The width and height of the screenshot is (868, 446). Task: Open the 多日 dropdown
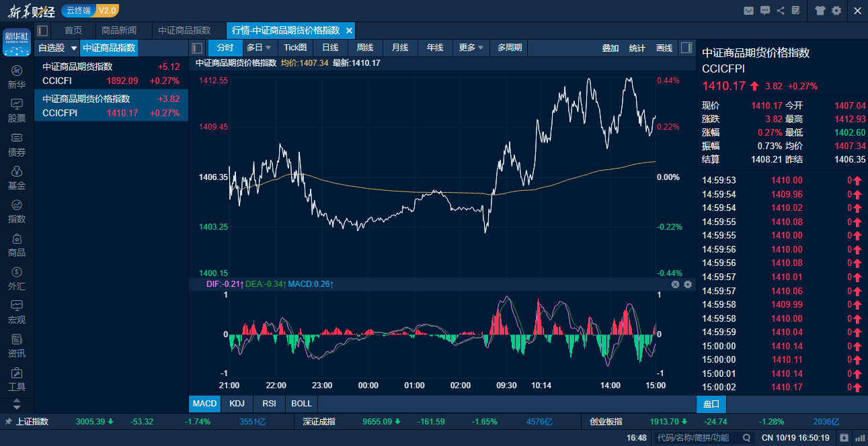coord(259,48)
